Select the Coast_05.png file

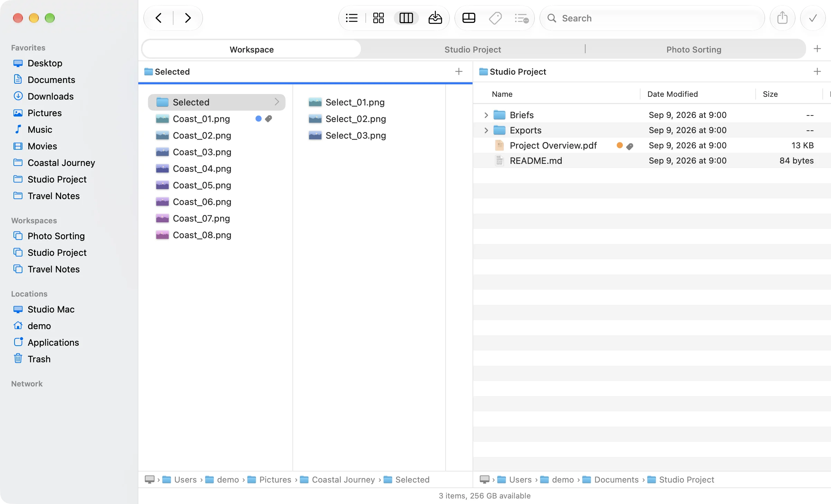[x=202, y=185]
